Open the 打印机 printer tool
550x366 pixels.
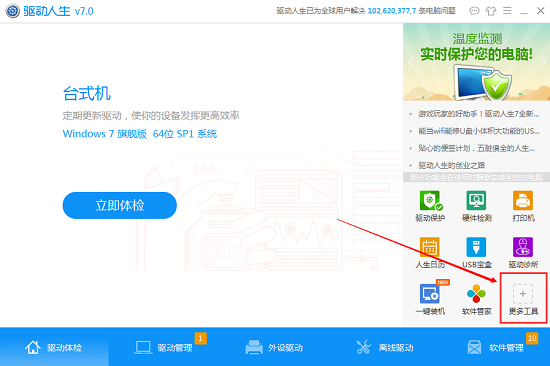point(523,206)
